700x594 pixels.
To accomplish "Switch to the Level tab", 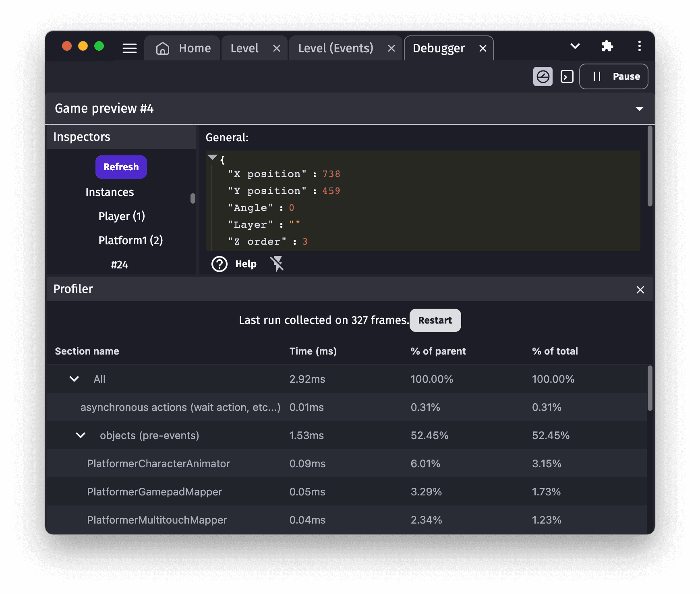I will pyautogui.click(x=244, y=48).
